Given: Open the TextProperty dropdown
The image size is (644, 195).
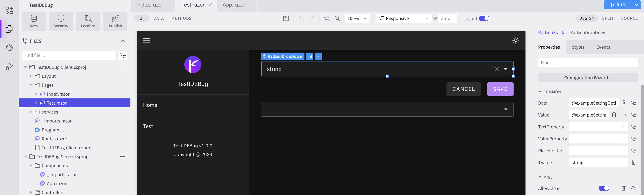Looking at the screenshot, I should 599,127.
